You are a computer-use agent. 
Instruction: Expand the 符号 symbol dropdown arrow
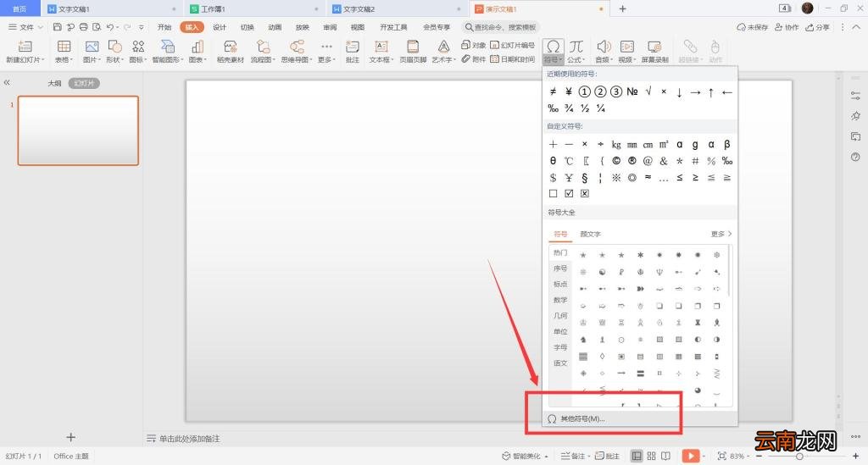point(561,60)
